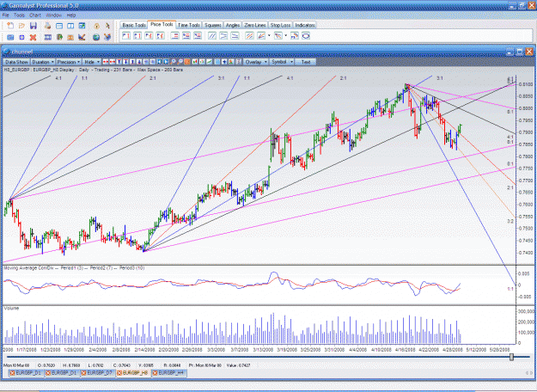Click the pen icon in main toolbar
This screenshot has width=537, height=392.
coord(107,26)
